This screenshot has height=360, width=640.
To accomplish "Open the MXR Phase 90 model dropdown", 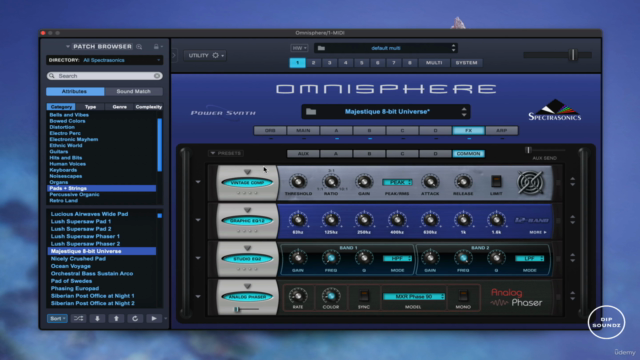I will (413, 297).
